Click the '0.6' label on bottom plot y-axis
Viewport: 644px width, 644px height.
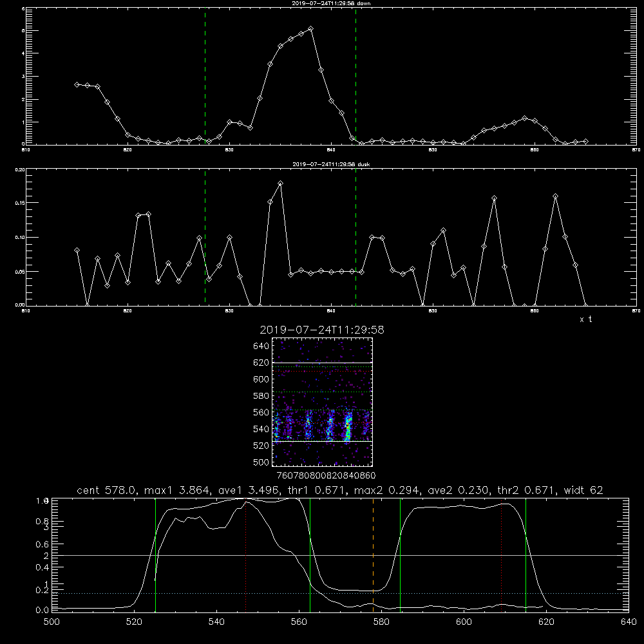coord(43,544)
